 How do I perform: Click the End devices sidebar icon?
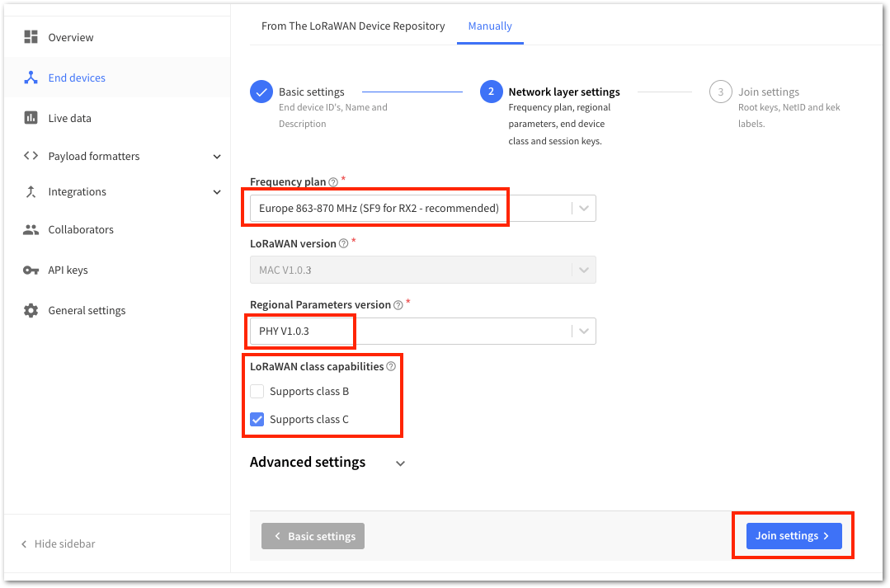(31, 78)
